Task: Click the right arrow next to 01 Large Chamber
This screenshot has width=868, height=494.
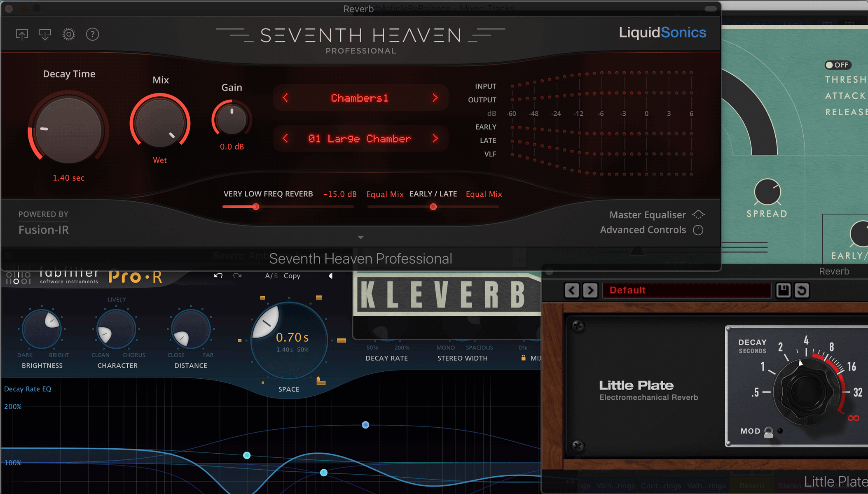Action: click(x=435, y=138)
